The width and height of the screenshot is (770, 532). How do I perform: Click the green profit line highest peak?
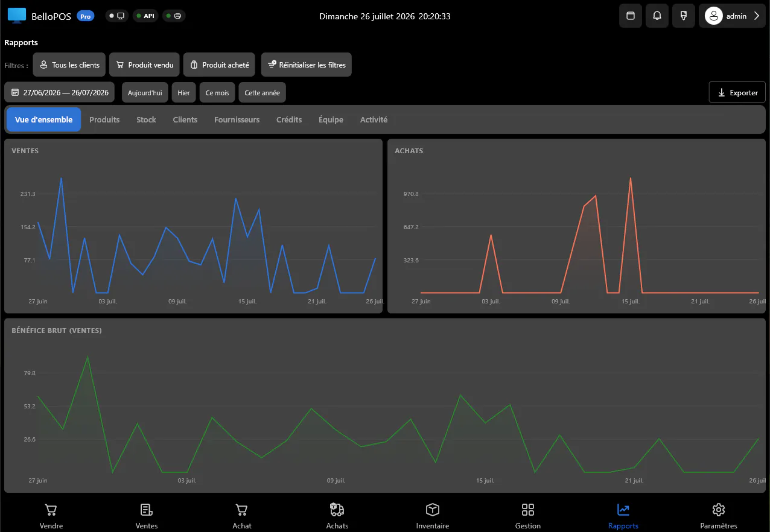pyautogui.click(x=87, y=356)
